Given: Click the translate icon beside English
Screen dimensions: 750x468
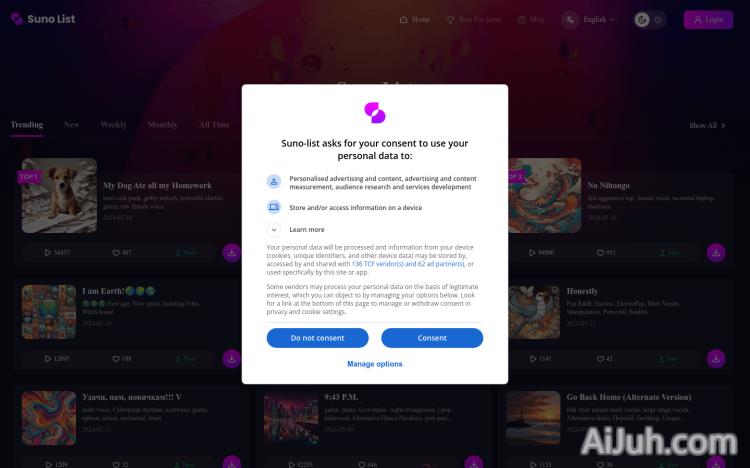Looking at the screenshot, I should coord(570,20).
